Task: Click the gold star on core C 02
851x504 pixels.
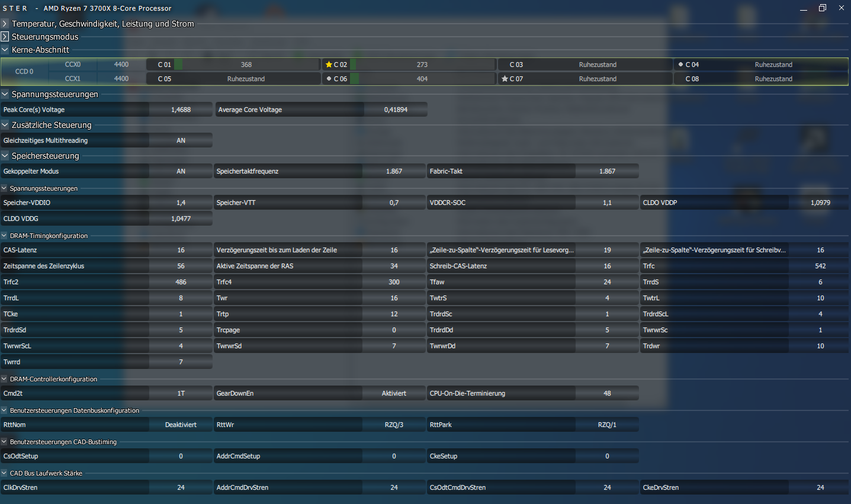Action: coord(329,65)
